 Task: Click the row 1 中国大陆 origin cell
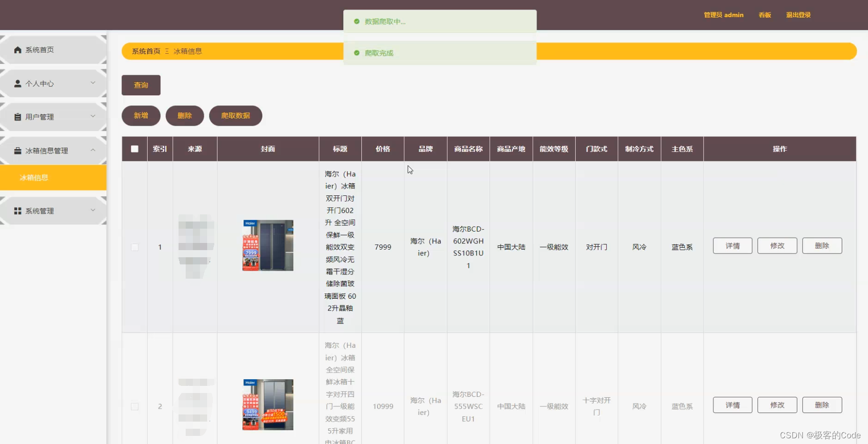click(x=511, y=247)
